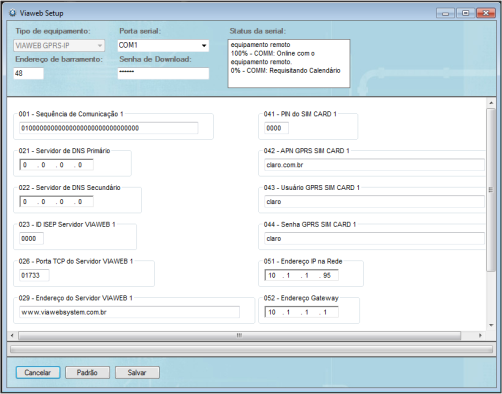Screen dimensions: 502x394
Task: Click the horizontal scrollbar thumb
Action: point(239,335)
